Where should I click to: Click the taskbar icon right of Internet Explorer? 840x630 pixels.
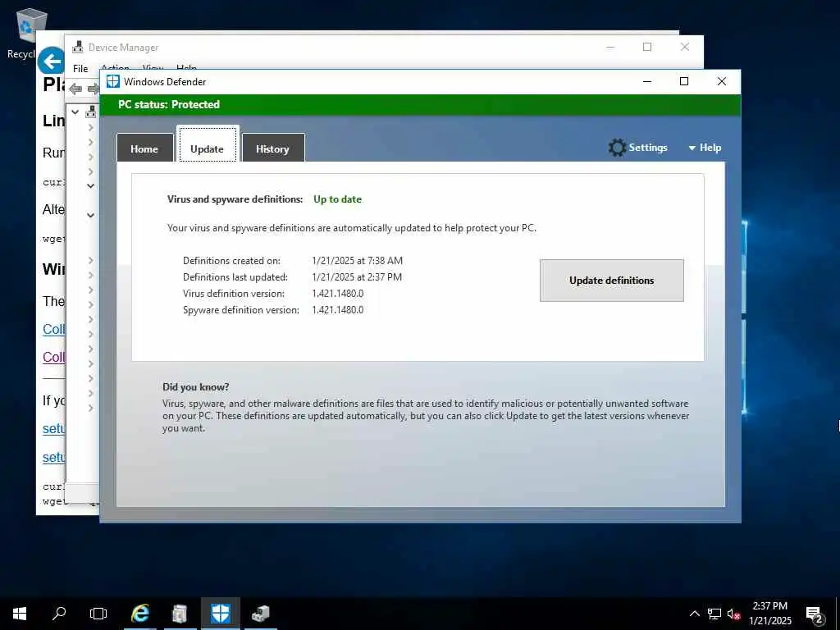[x=180, y=614]
